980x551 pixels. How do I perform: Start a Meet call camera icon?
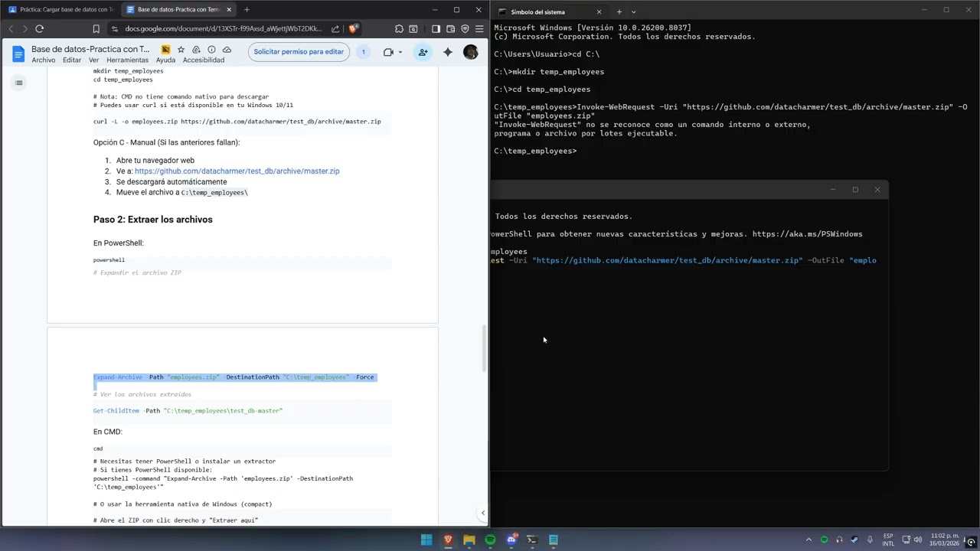388,52
